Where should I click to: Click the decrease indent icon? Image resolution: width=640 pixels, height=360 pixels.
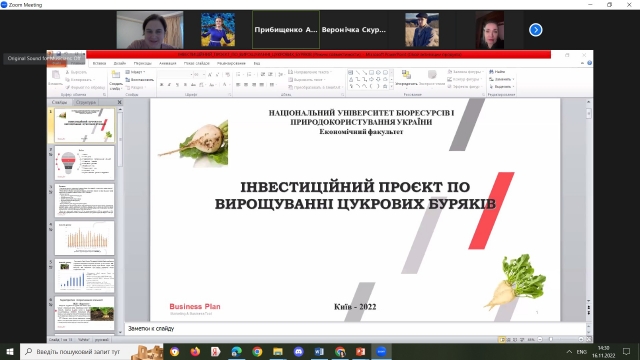(x=263, y=75)
